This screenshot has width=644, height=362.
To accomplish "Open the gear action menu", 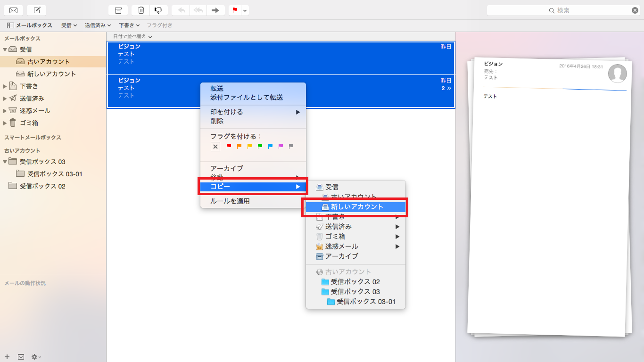I will 36,357.
